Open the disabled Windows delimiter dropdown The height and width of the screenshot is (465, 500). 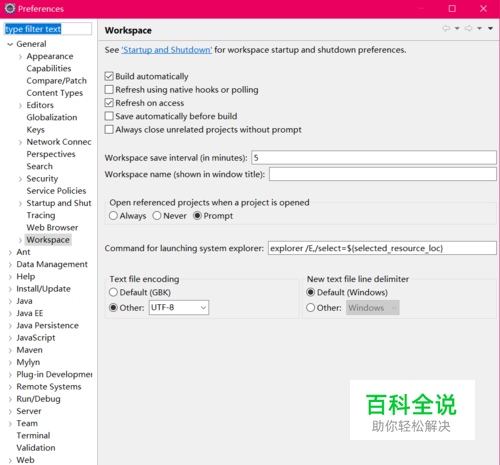[373, 308]
